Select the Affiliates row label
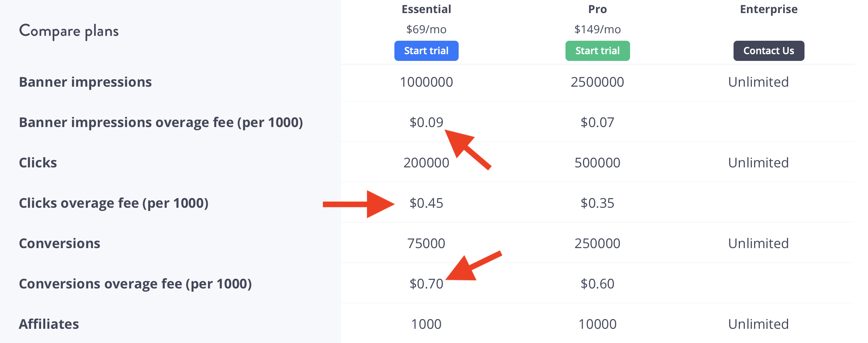868x343 pixels. click(49, 324)
